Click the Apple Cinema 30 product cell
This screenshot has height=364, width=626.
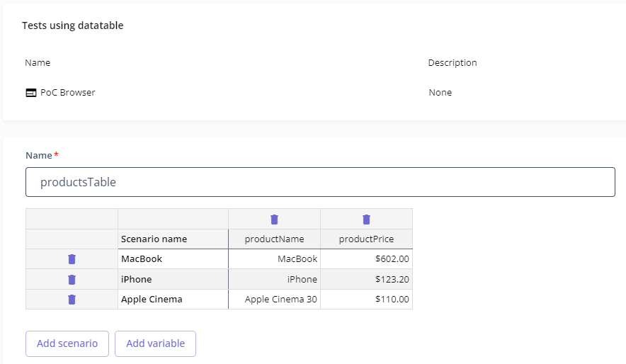[274, 300]
